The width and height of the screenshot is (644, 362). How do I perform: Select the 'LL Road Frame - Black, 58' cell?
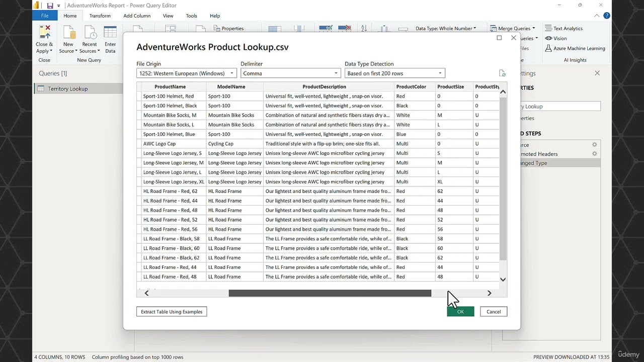coord(174,239)
